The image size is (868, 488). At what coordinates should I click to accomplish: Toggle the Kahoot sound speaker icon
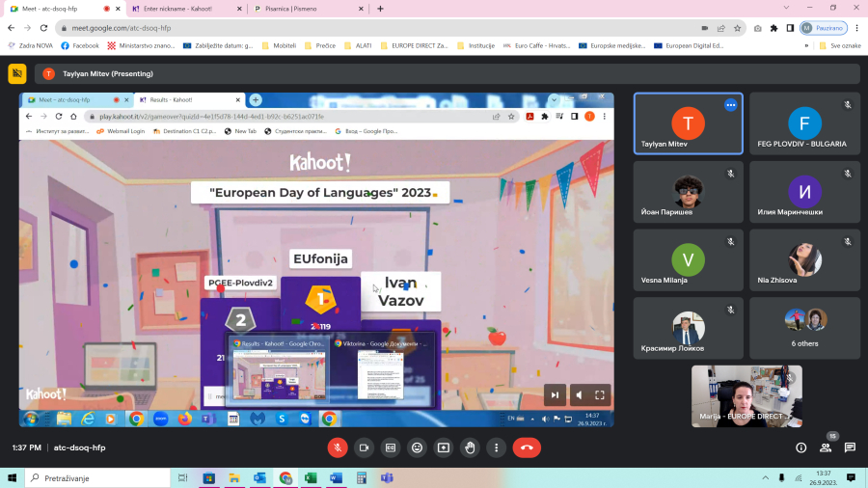[x=579, y=395]
